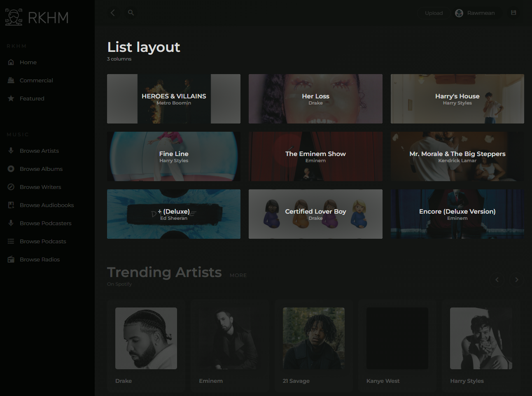Open the Harry's House album card

click(x=457, y=99)
